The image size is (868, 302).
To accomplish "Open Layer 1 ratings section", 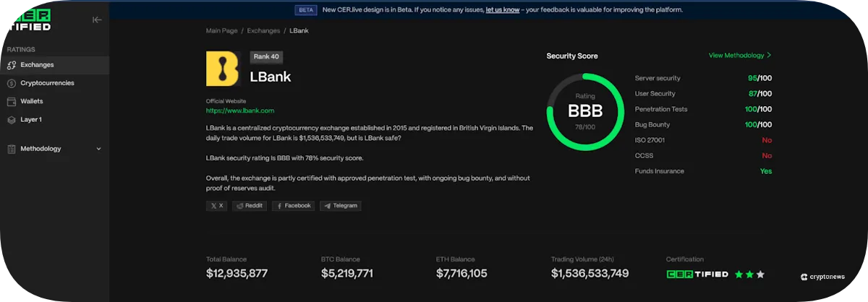I will [31, 120].
